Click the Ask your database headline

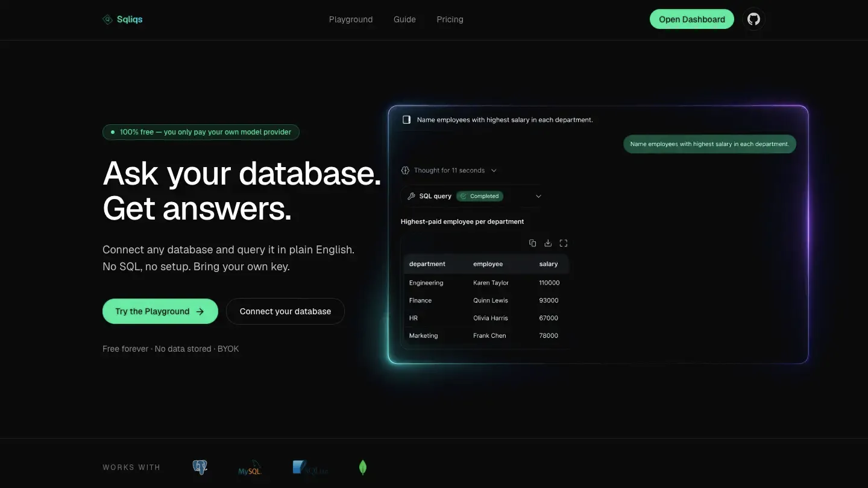point(242,174)
